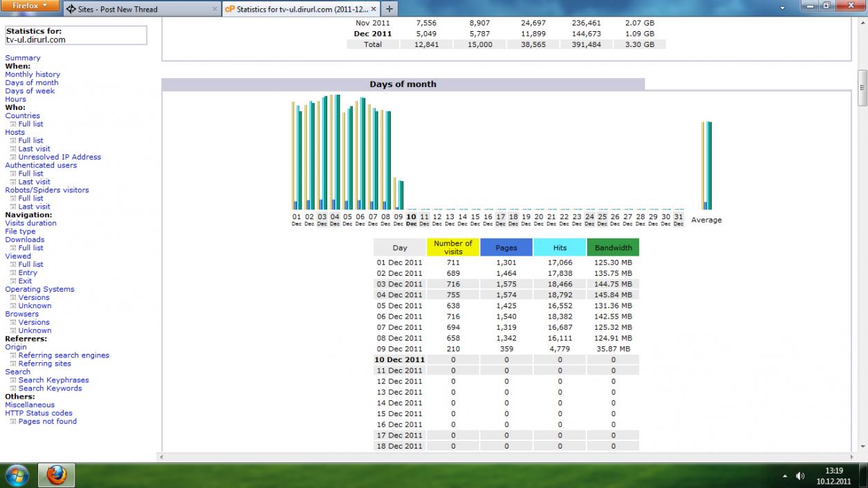The image size is (868, 488).
Task: Open Robots/Spiders visitors link
Action: coord(47,191)
